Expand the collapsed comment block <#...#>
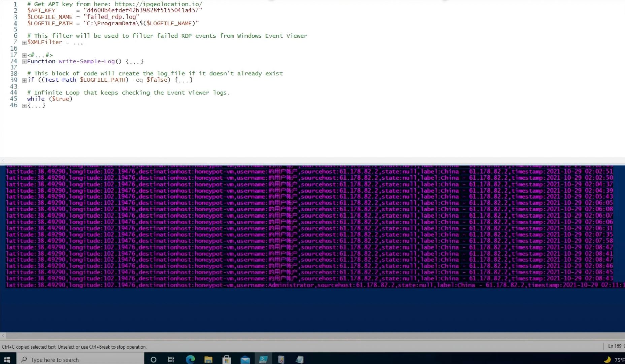625x364 pixels. (x=24, y=55)
